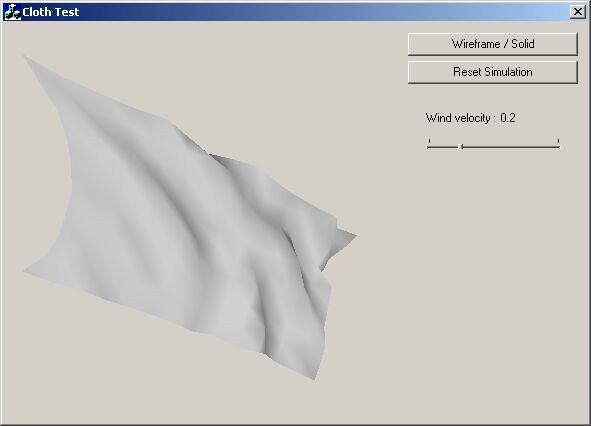Image resolution: width=591 pixels, height=426 pixels.
Task: Click the cloth's bottom-most corner
Action: [x=313, y=377]
